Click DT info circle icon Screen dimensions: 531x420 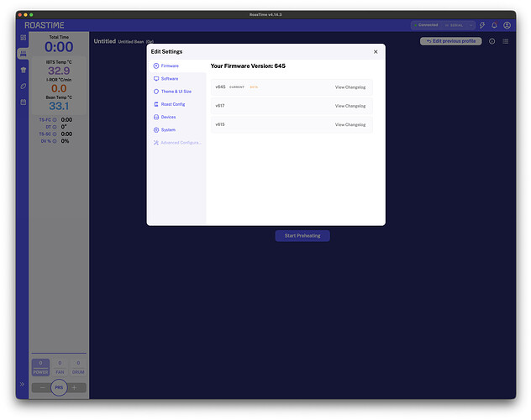point(55,127)
